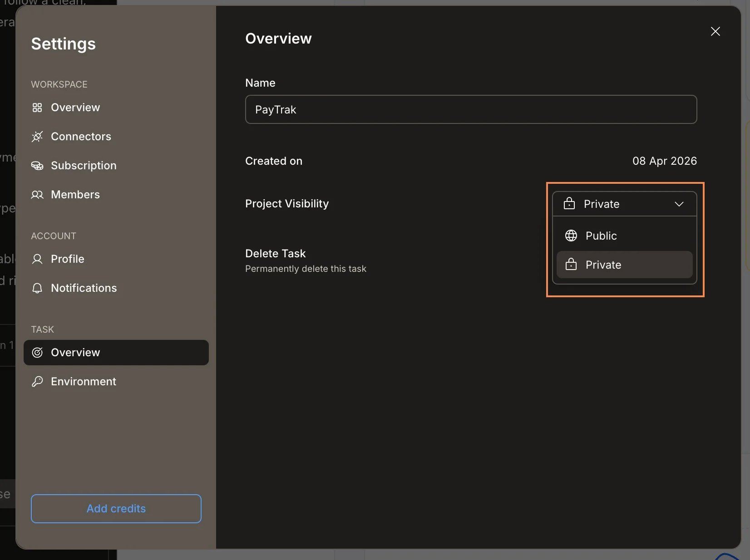The image size is (750, 560).
Task: Open the Task Environment settings
Action: click(x=116, y=382)
